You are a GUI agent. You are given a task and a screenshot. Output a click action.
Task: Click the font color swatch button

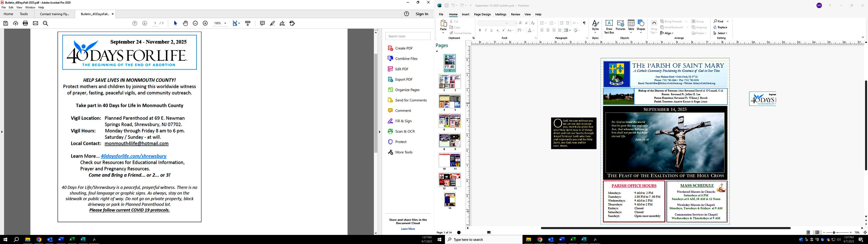530,30
